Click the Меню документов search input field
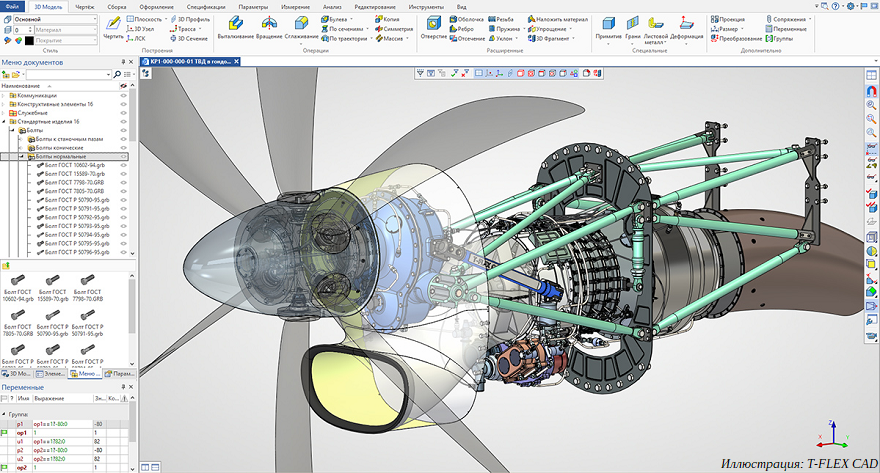The image size is (880, 473). (x=68, y=74)
